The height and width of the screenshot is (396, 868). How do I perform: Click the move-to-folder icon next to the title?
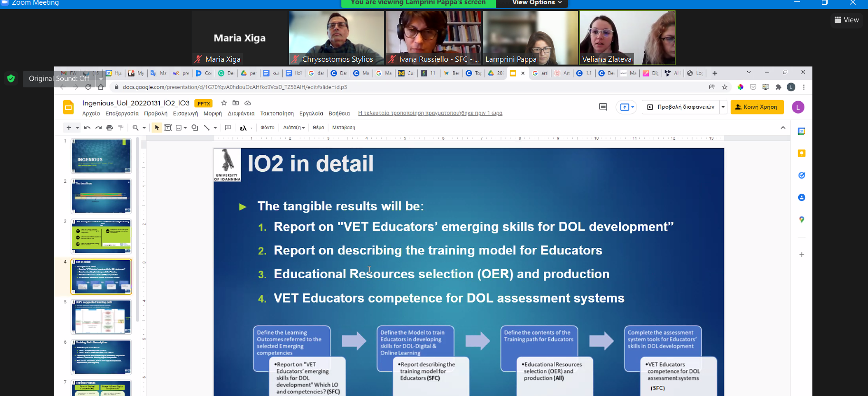(236, 103)
